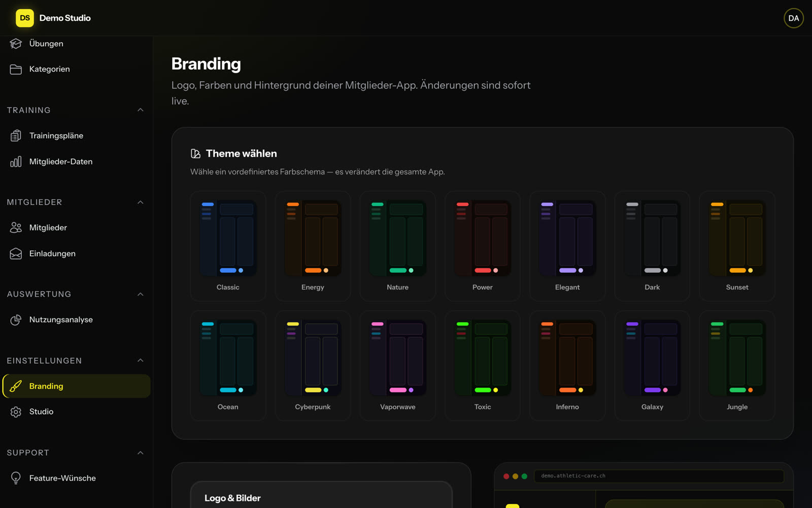The width and height of the screenshot is (812, 508).
Task: Click the swatch icon beside Theme wählen
Action: 195,153
